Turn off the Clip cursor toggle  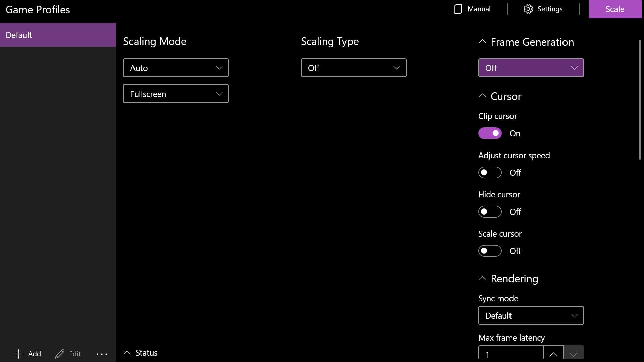pyautogui.click(x=490, y=133)
